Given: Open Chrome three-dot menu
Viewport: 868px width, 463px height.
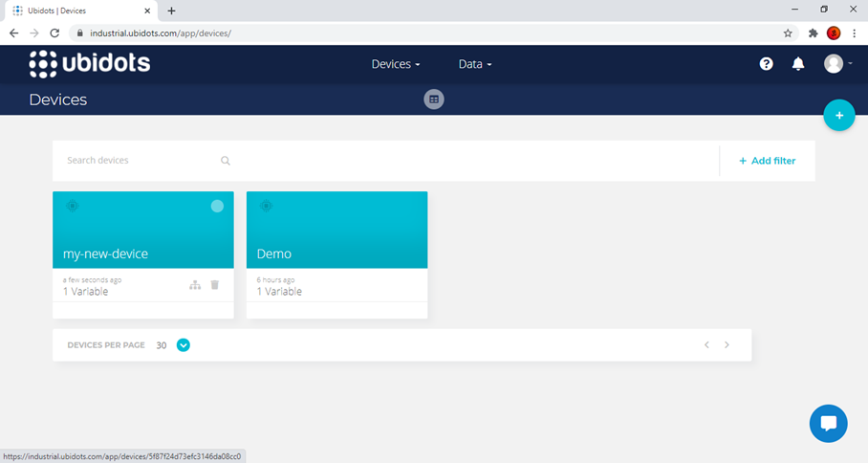Looking at the screenshot, I should tap(855, 33).
